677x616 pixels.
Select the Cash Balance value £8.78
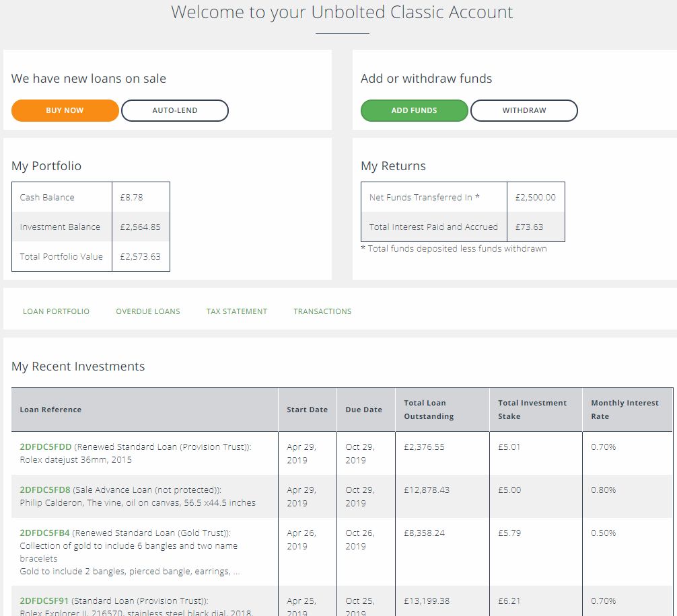point(131,198)
